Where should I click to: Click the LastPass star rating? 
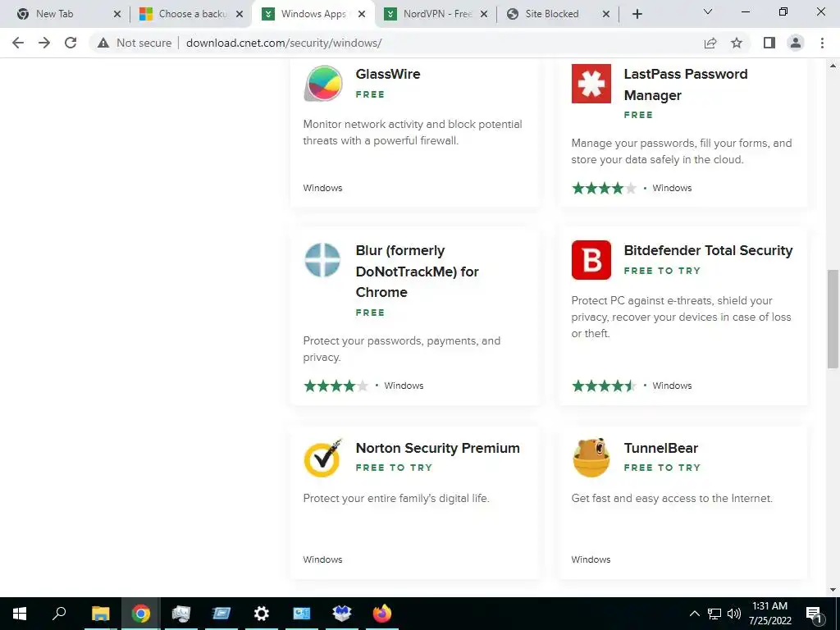(x=604, y=188)
